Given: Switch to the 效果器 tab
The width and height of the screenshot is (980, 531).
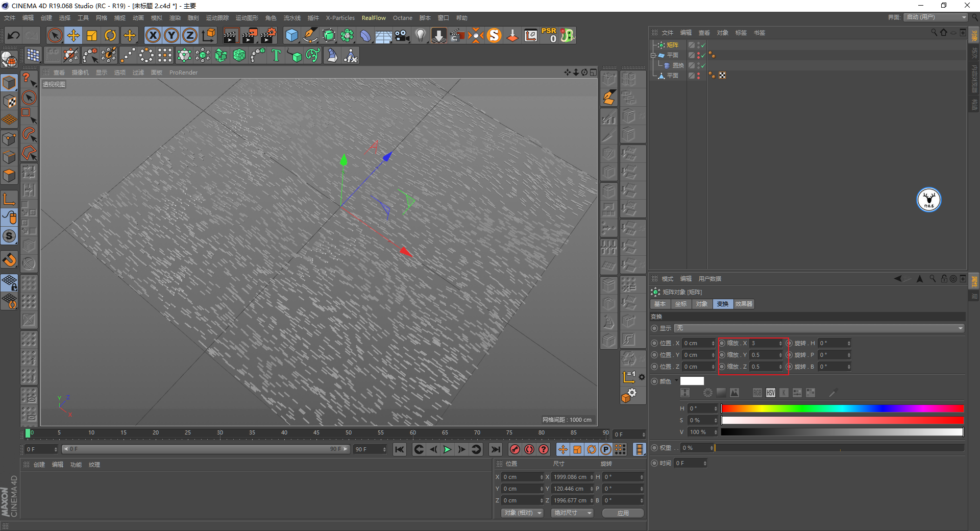Looking at the screenshot, I should pyautogui.click(x=744, y=304).
